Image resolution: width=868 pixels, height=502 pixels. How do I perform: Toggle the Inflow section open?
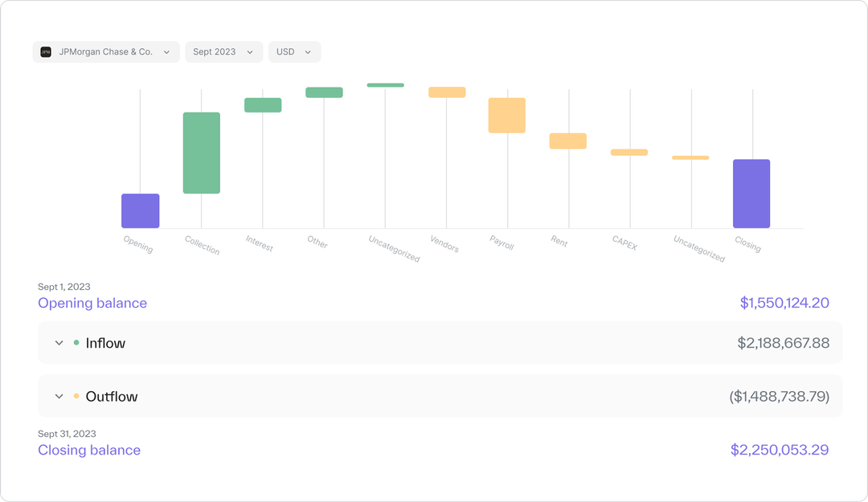pyautogui.click(x=59, y=342)
